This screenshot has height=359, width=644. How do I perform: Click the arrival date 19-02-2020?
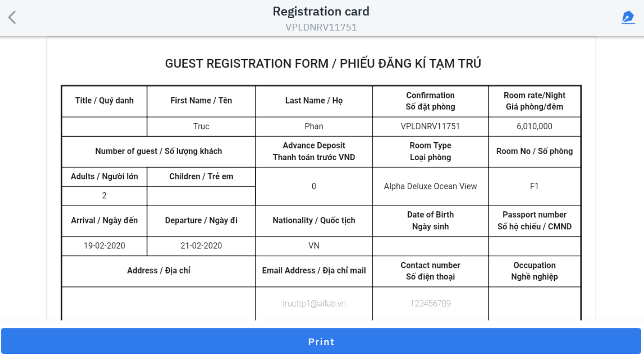[104, 246]
